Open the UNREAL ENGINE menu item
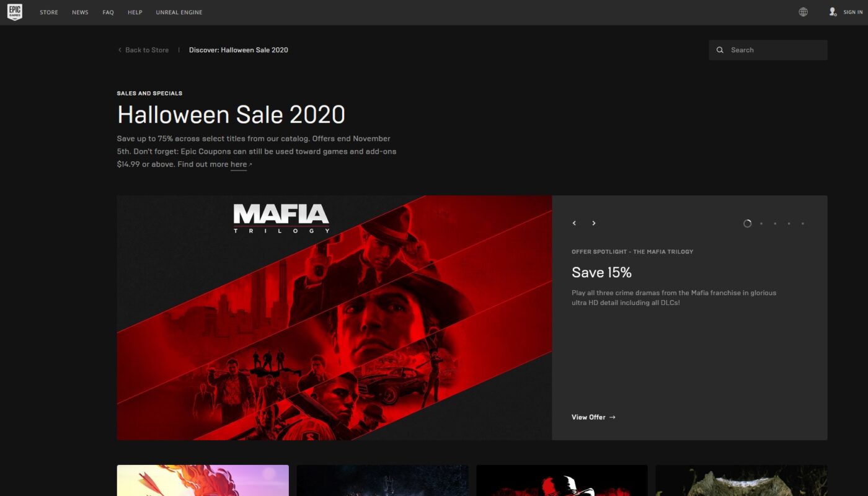The height and width of the screenshot is (496, 868). (179, 12)
